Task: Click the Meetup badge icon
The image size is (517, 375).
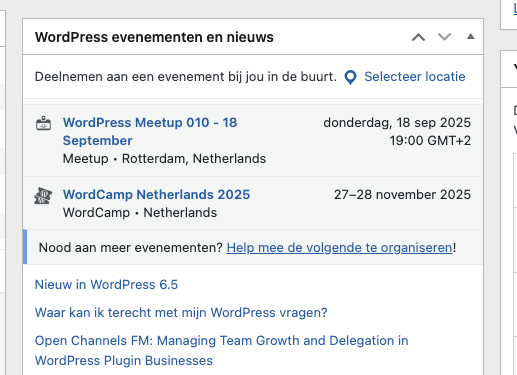Action: pyautogui.click(x=43, y=123)
